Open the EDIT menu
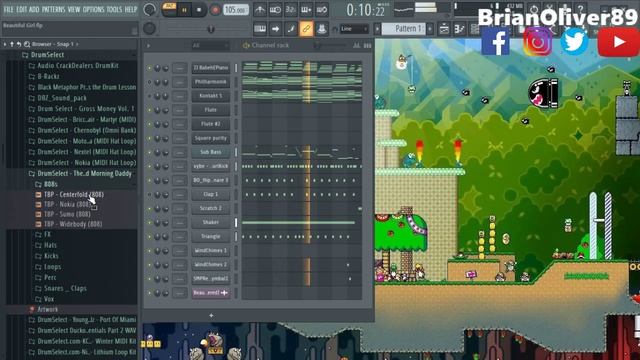The width and height of the screenshot is (640, 360). coord(22,9)
